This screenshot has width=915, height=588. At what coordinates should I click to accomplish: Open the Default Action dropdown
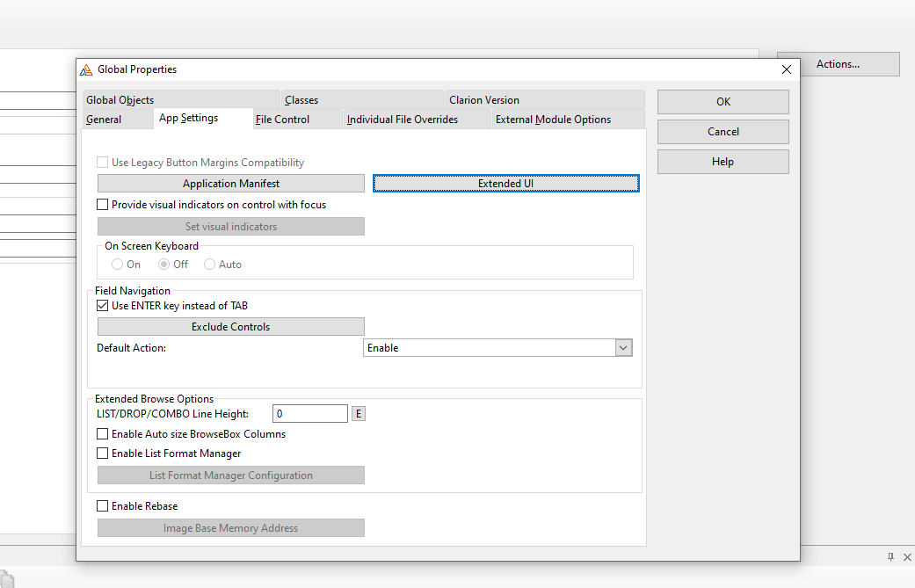623,348
